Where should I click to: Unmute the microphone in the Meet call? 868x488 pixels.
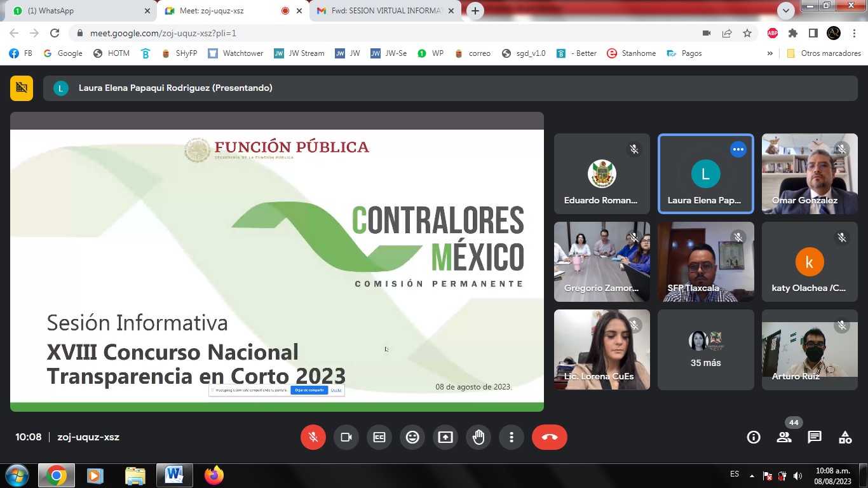(313, 437)
